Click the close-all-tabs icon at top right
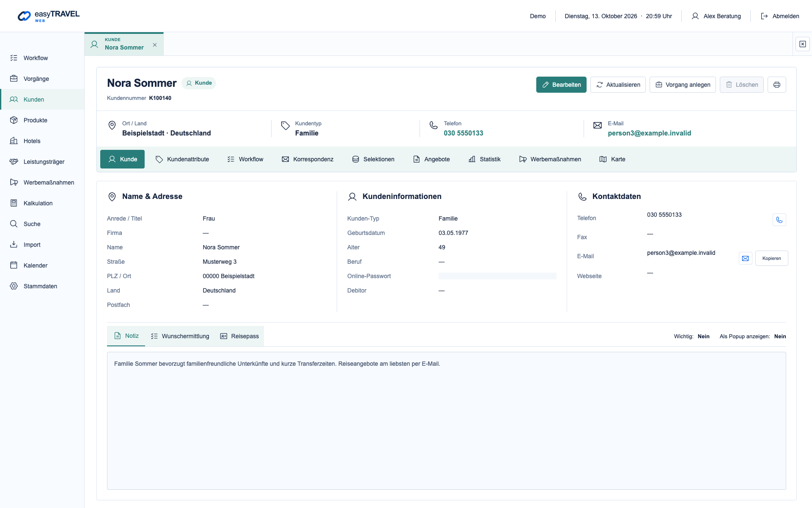 [802, 44]
